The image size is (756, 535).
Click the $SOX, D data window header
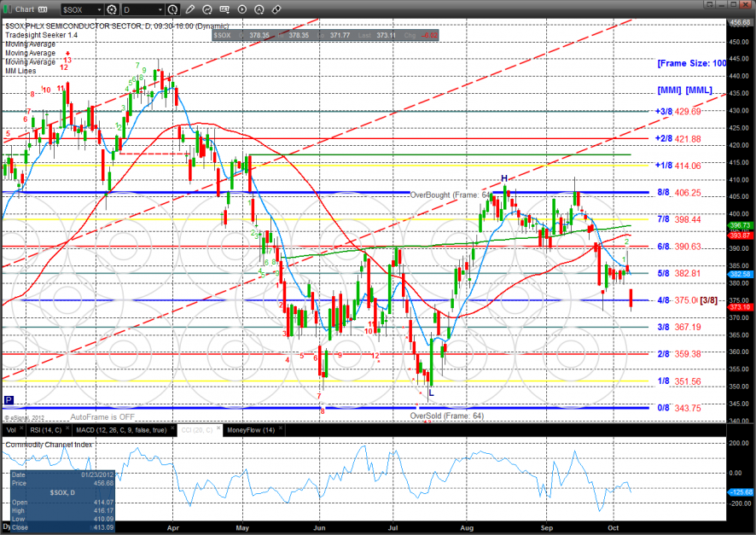pyautogui.click(x=62, y=492)
